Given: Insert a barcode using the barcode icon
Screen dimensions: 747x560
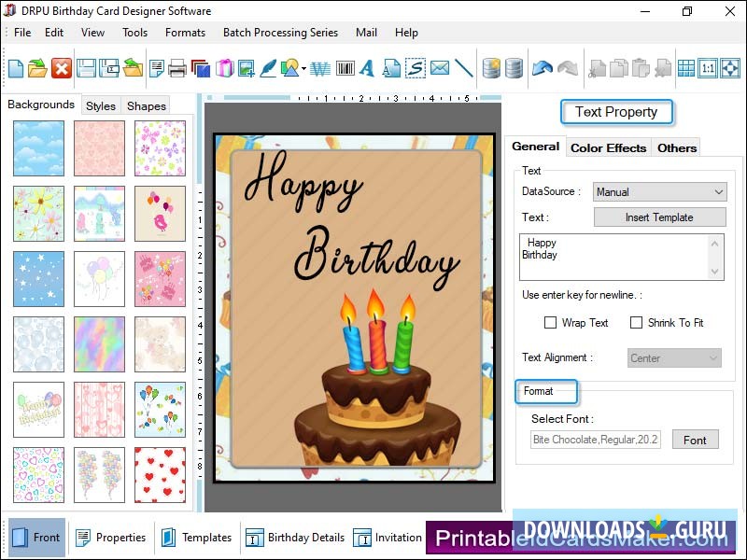Looking at the screenshot, I should pos(345,68).
